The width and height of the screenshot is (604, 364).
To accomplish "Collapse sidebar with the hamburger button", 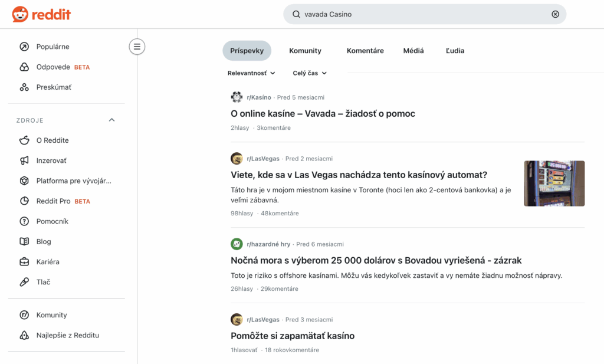I will point(137,47).
